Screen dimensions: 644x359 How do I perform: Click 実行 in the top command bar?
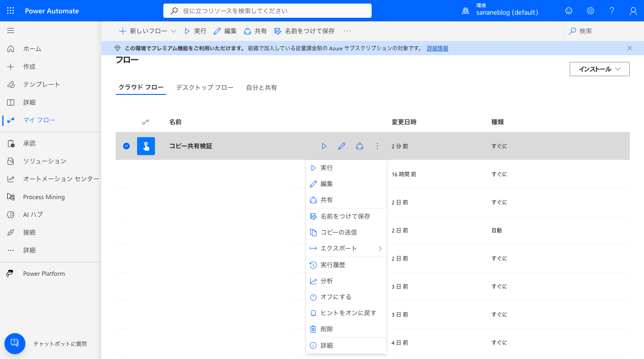195,31
